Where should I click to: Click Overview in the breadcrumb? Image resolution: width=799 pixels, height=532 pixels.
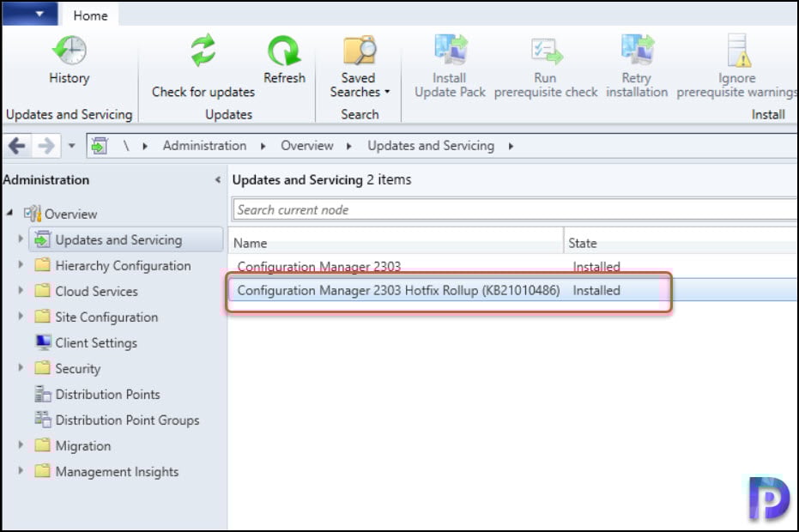click(x=306, y=146)
